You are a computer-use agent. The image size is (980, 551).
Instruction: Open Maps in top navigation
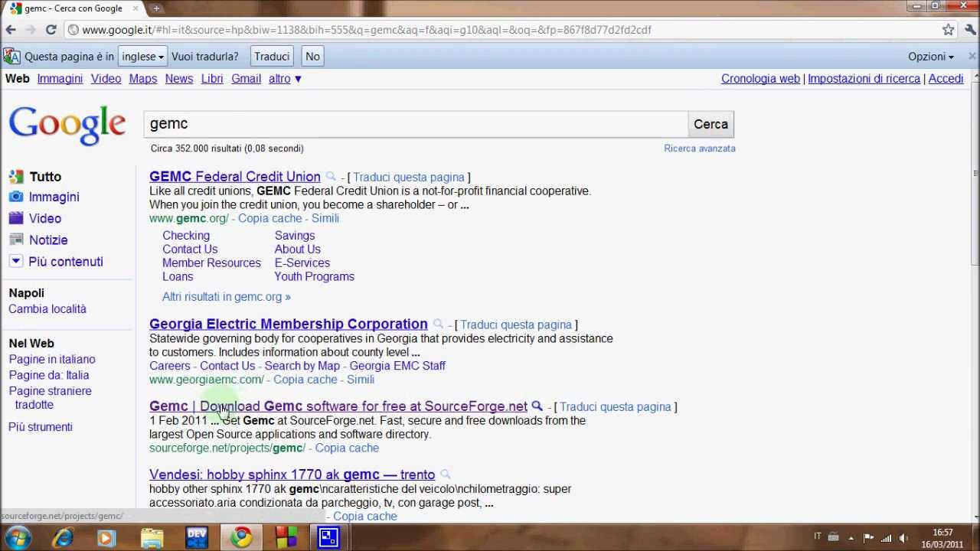tap(142, 79)
